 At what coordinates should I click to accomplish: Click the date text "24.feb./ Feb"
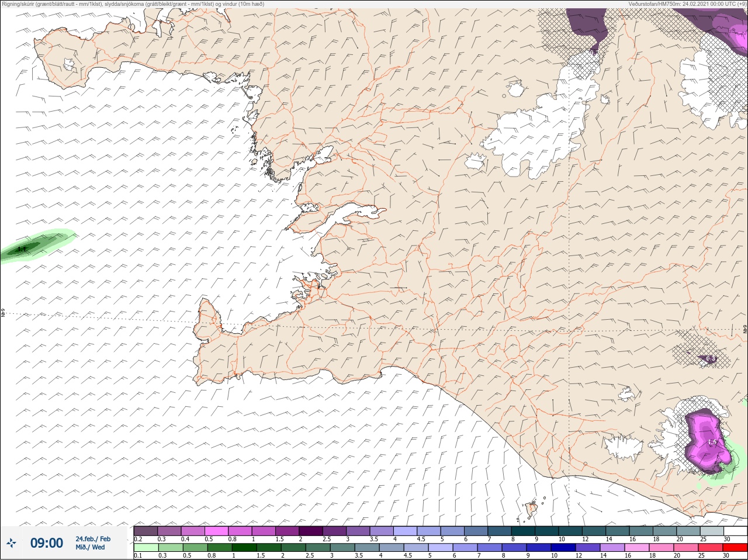93,539
